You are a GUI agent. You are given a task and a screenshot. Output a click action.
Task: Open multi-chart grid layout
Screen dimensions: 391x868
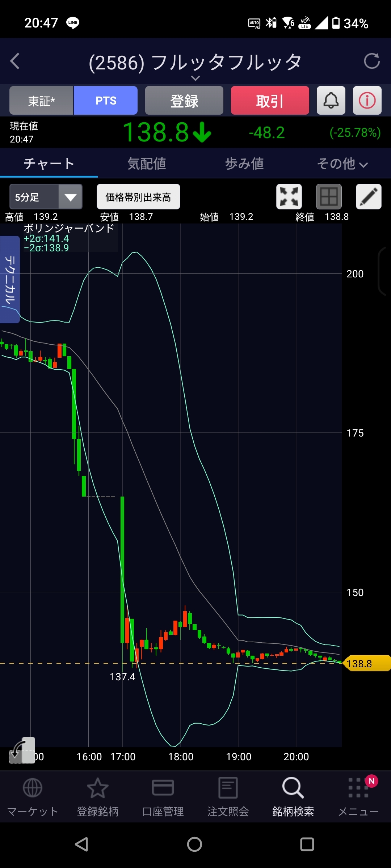coord(329,197)
